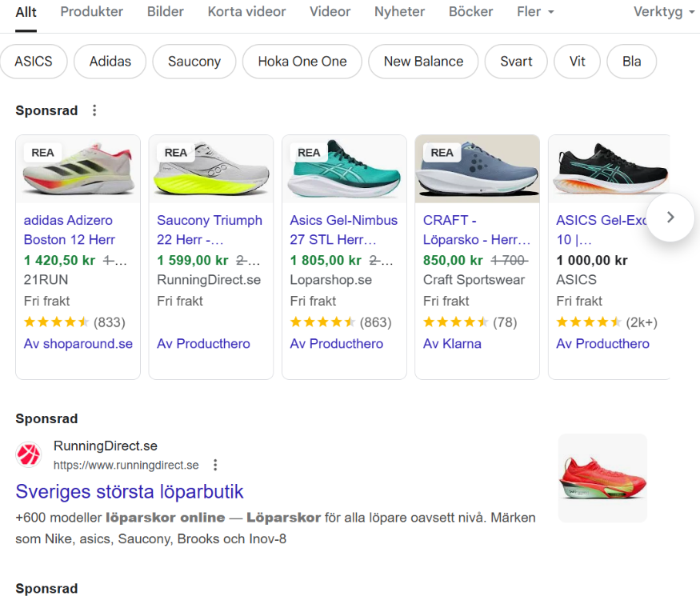
Task: Open Saucony Triumph 22 Herr link
Action: [210, 230]
